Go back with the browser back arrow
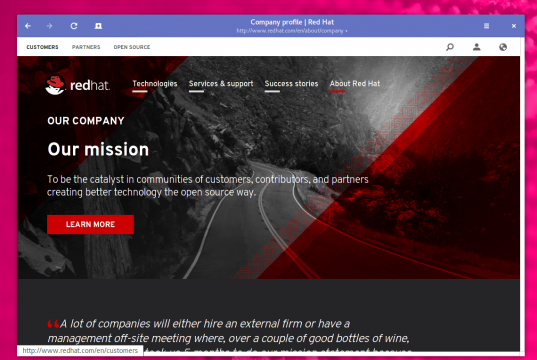Image resolution: width=537 pixels, height=360 pixels. (28, 26)
